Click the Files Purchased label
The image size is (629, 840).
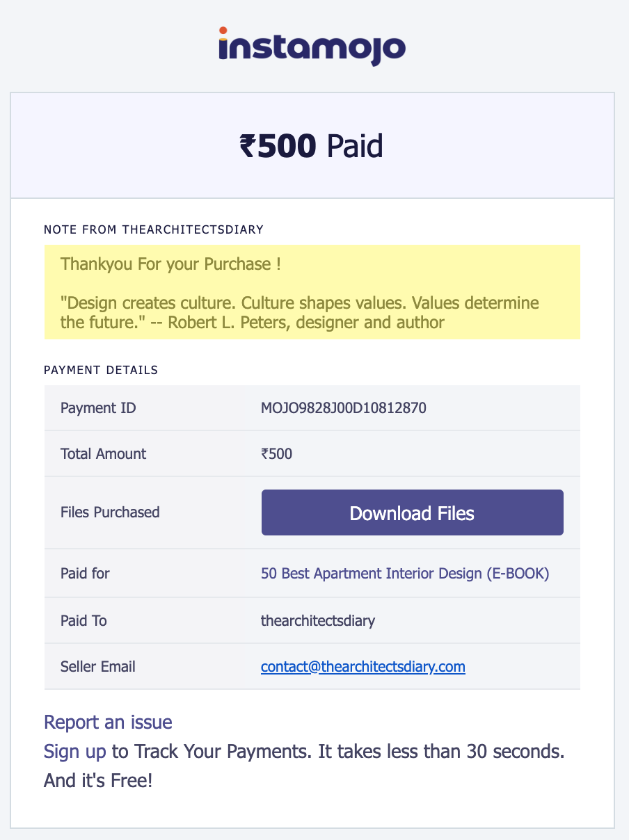[x=110, y=512]
